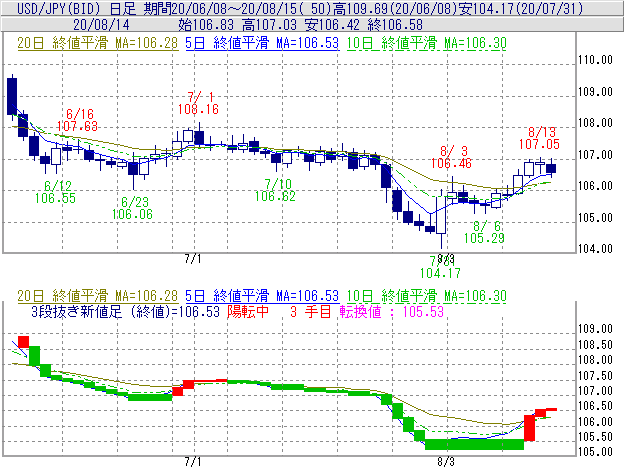Click the 3段抜き新値足 (終値)=106.53 label
This screenshot has height=474, width=624.
(126, 312)
